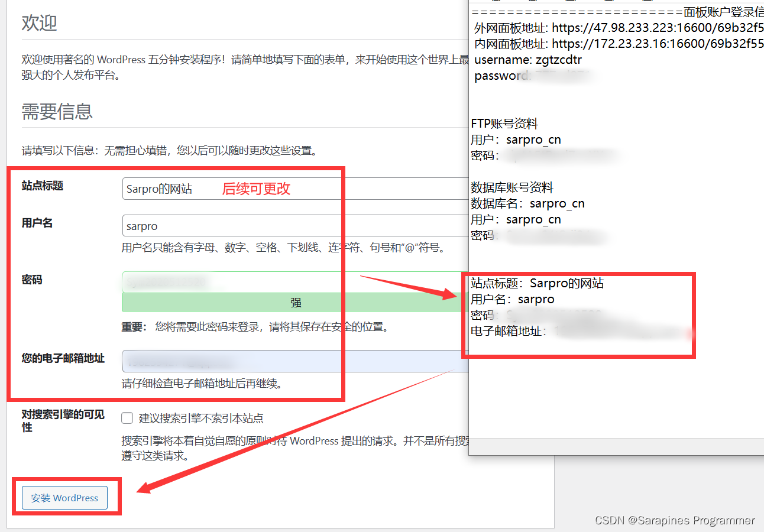The image size is (764, 532).
Task: Click the 数据库名：sarpro_cn line in notepad
Action: (527, 203)
